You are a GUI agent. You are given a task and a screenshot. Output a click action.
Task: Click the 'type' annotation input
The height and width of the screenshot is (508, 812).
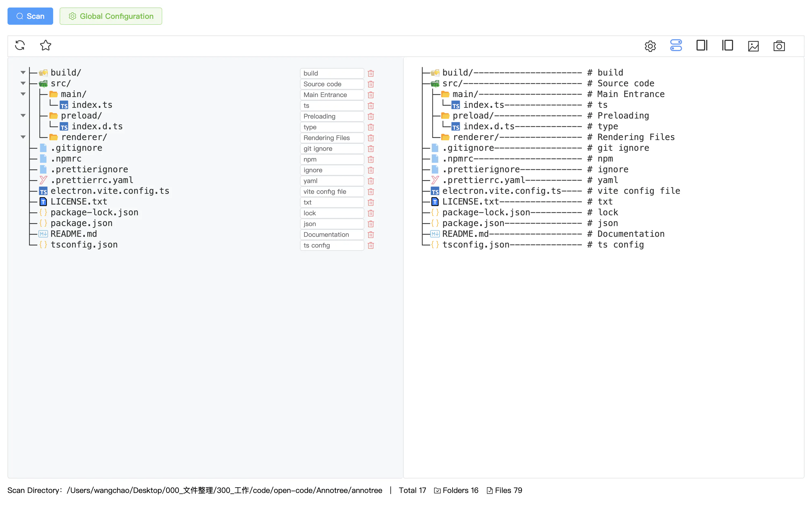(332, 127)
